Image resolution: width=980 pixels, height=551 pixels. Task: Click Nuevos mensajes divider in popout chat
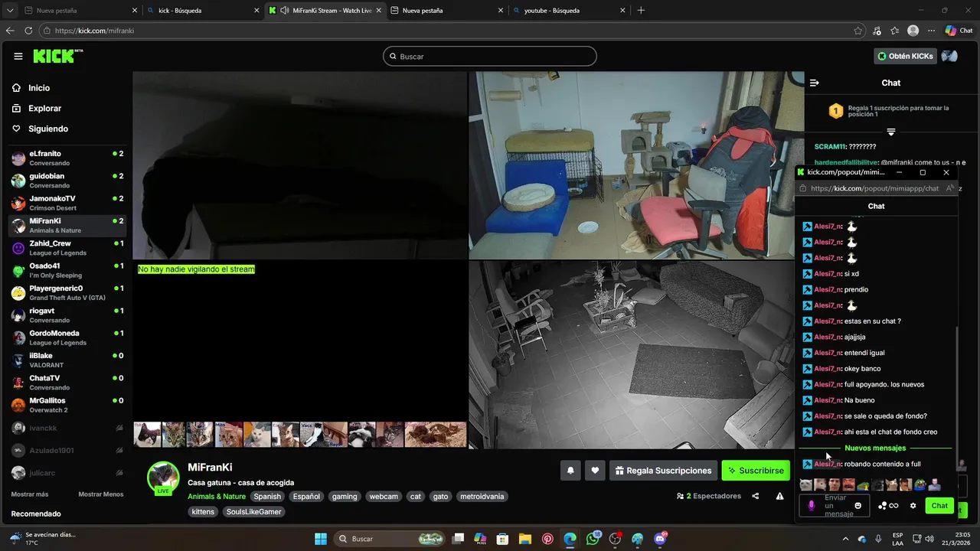click(x=875, y=448)
